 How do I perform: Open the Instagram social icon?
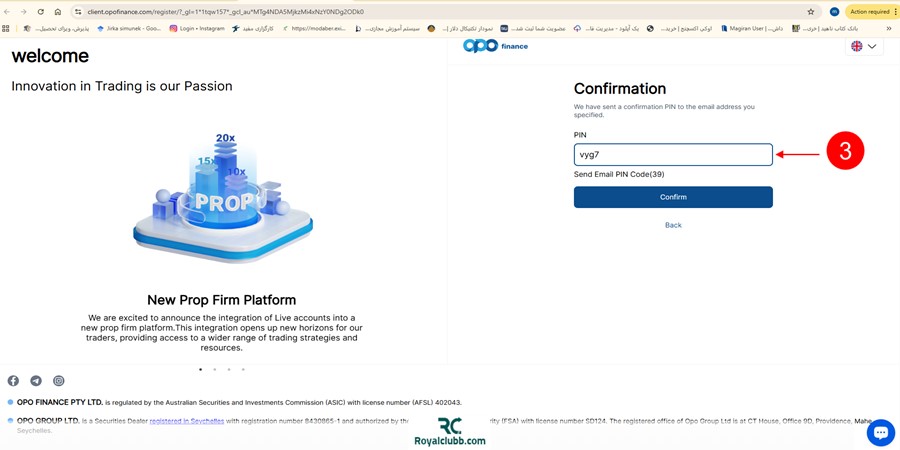tap(59, 381)
